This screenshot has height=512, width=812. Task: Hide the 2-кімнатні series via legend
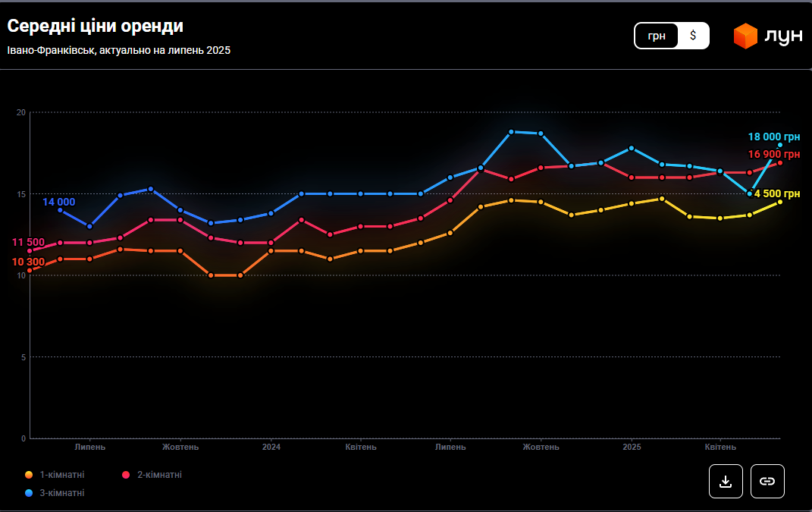[159, 475]
